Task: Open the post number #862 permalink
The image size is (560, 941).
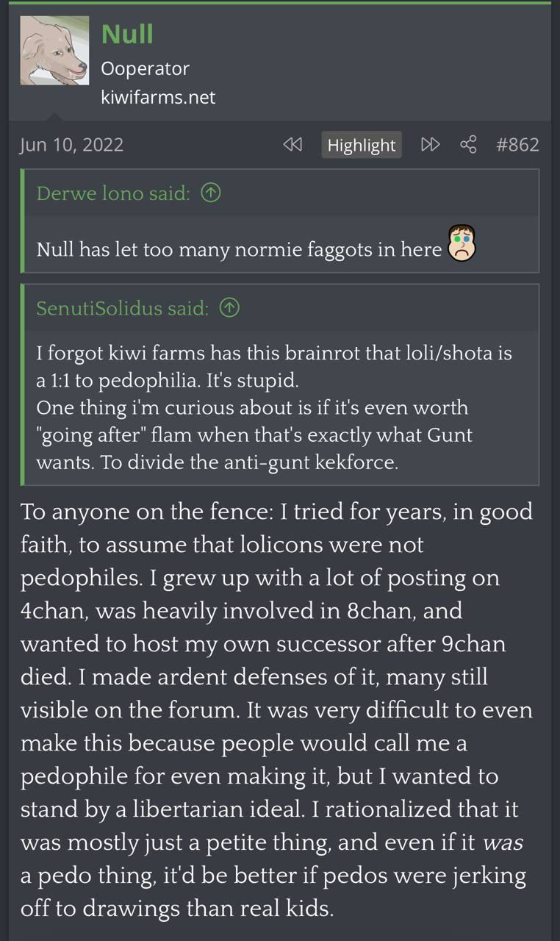Action: 517,144
